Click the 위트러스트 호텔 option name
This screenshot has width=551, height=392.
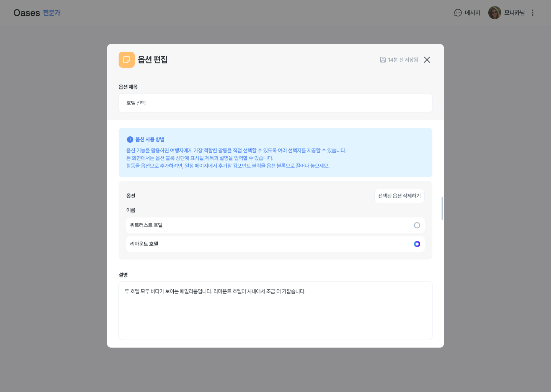coord(147,225)
